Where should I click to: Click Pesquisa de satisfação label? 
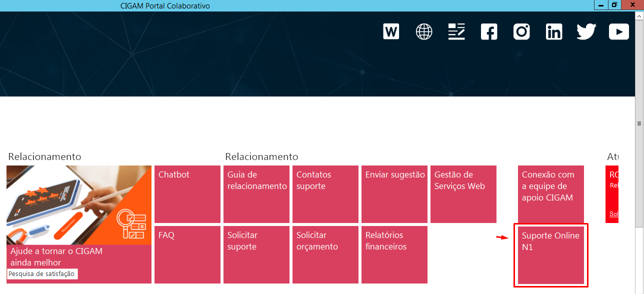tap(41, 274)
